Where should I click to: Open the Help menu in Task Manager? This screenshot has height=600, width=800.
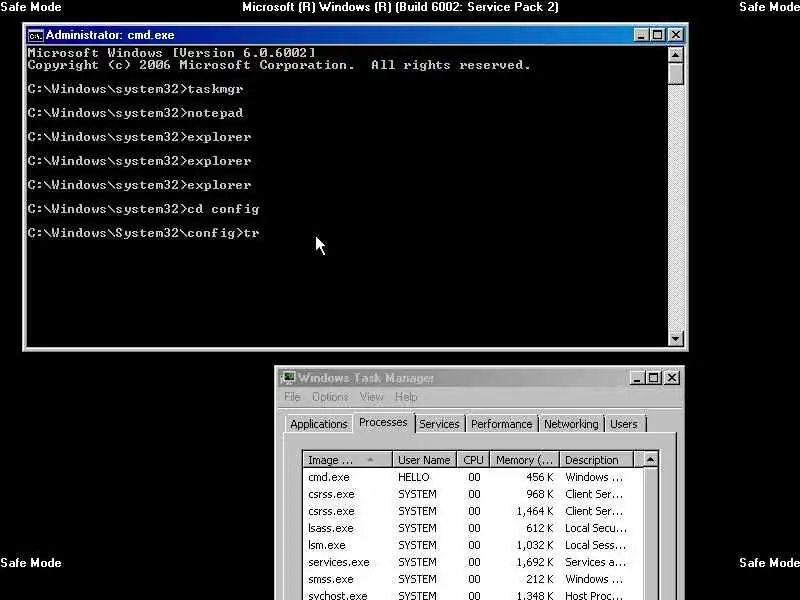[406, 396]
